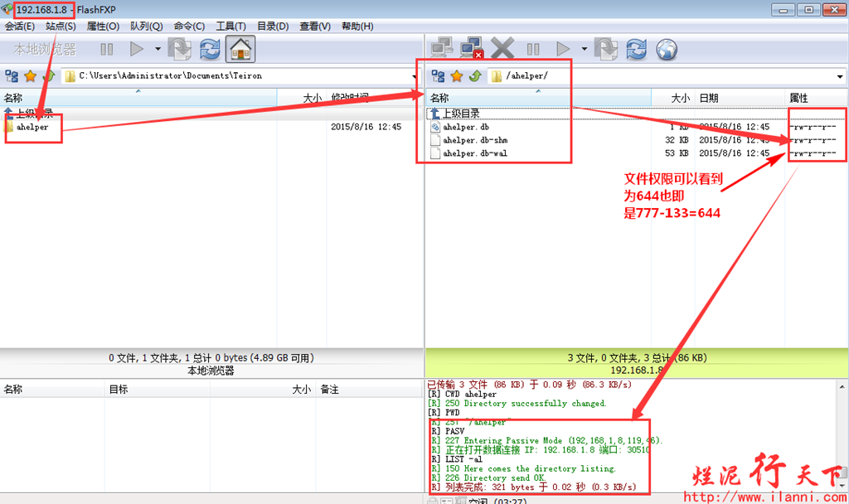This screenshot has height=504, width=849.
Task: Go up one folder in local pane
Action: click(x=49, y=76)
